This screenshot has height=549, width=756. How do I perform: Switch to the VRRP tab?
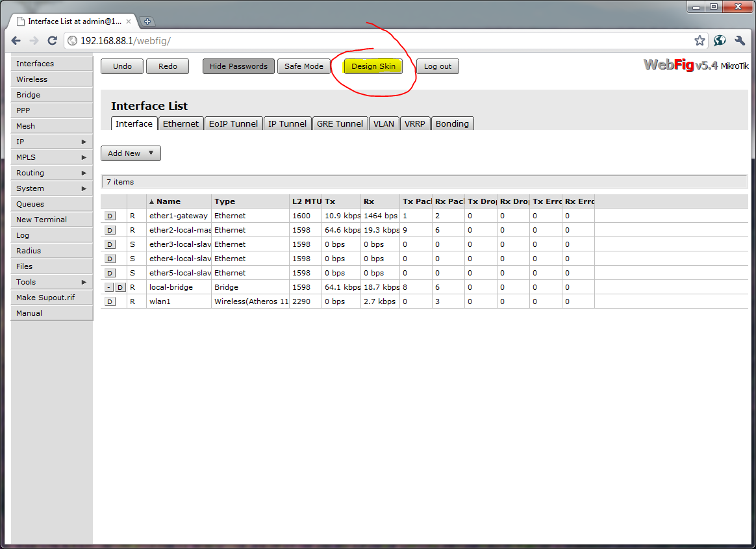click(414, 123)
